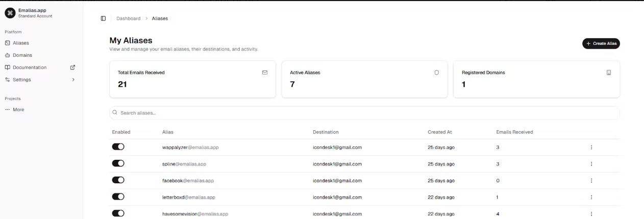This screenshot has width=644, height=219.
Task: Click the Emails Received column header
Action: tap(514, 132)
